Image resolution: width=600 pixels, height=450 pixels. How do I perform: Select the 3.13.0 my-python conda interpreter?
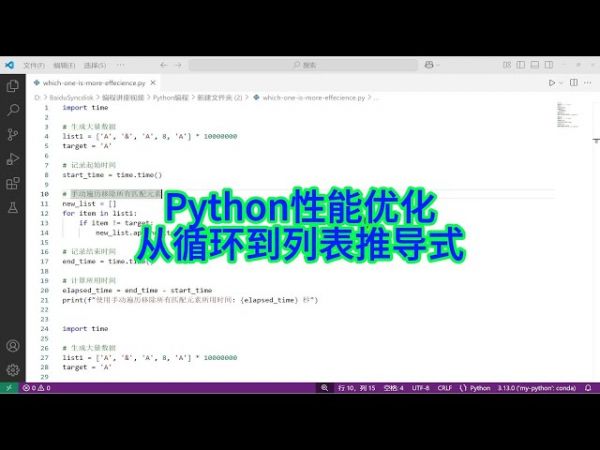coord(536,388)
